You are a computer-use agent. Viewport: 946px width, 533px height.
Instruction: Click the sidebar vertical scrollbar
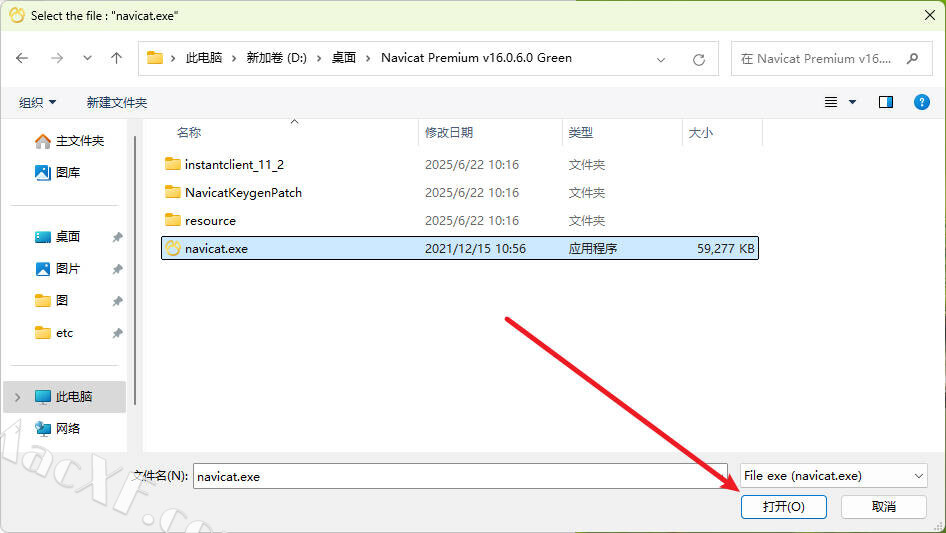point(135,270)
